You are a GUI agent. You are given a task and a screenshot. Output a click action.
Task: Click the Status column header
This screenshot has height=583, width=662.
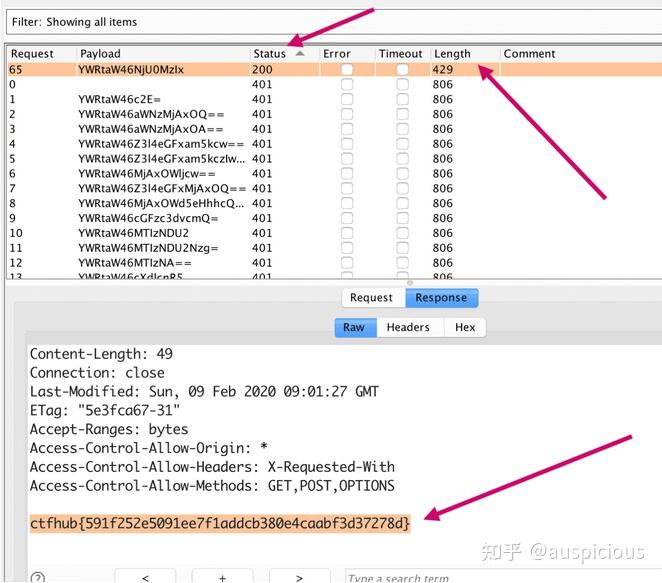tap(269, 54)
